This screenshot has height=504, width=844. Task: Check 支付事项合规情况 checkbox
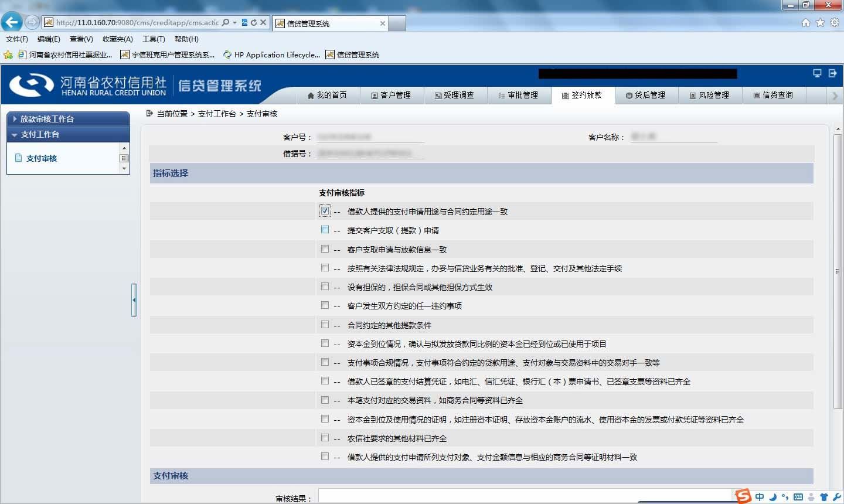pos(325,362)
